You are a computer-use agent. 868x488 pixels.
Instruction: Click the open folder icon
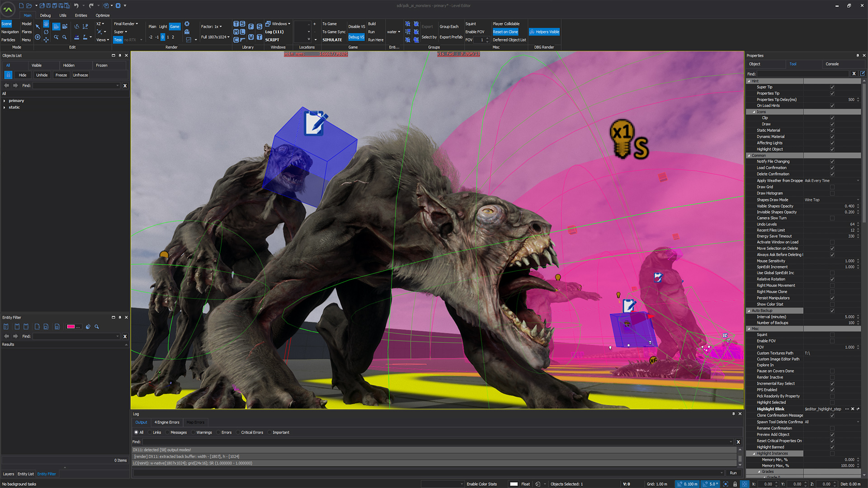29,6
